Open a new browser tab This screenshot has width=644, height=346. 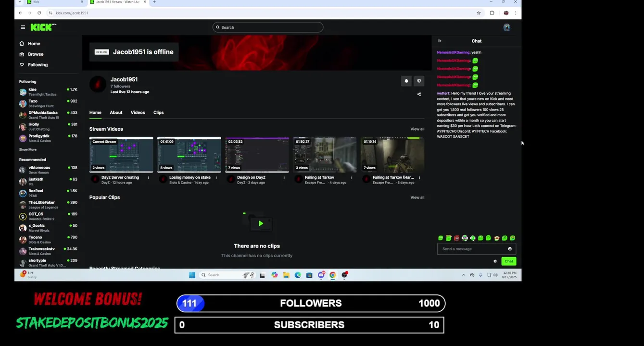click(x=154, y=2)
